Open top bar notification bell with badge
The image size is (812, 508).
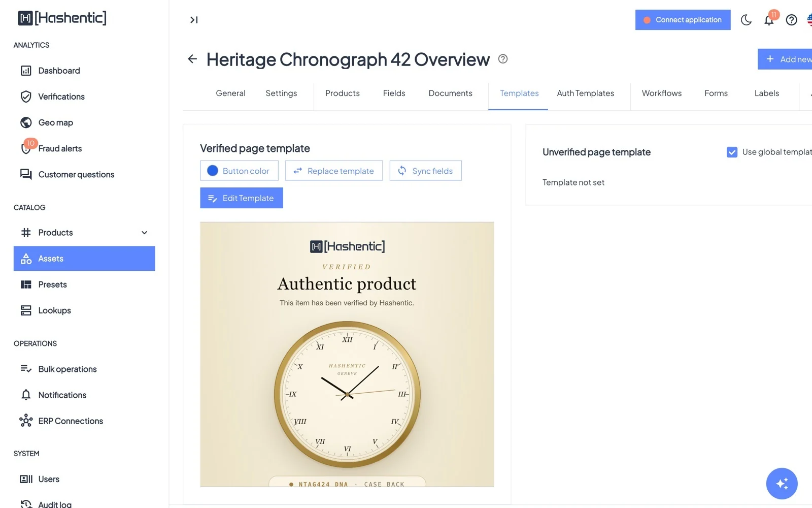click(x=769, y=20)
